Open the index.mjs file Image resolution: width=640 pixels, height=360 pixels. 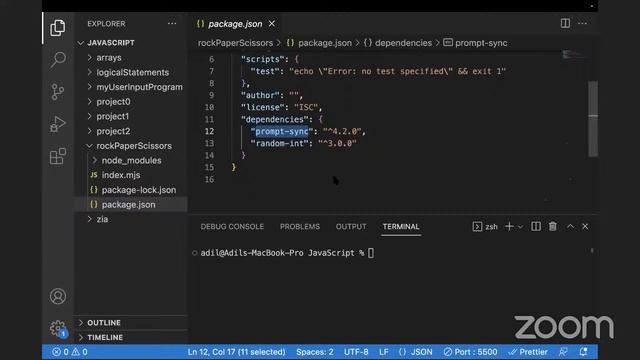[131, 175]
